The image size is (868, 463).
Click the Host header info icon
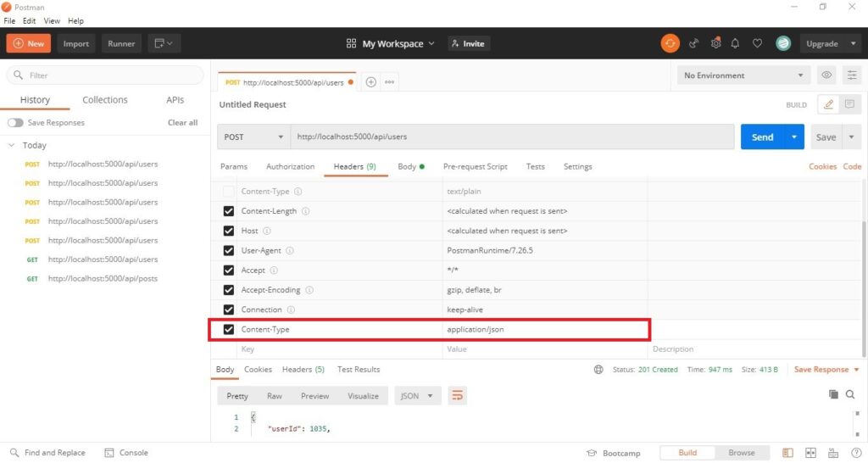click(x=267, y=231)
